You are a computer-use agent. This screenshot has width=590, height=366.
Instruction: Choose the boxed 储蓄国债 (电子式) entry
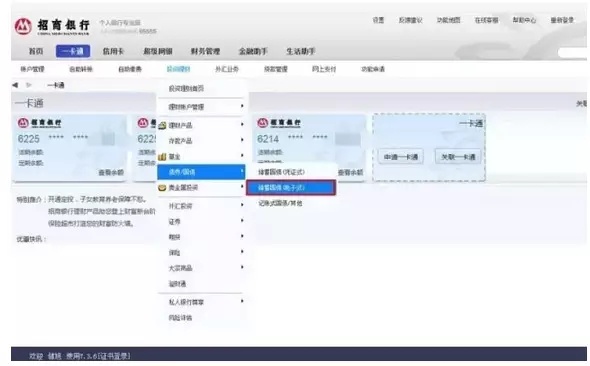pyautogui.click(x=291, y=187)
